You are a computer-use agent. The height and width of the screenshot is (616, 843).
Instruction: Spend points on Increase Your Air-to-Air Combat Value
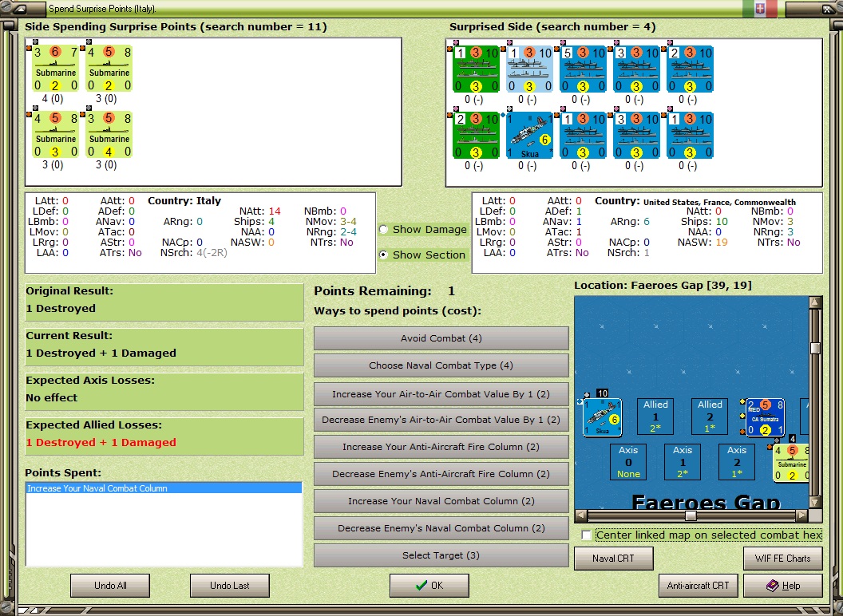coord(441,394)
